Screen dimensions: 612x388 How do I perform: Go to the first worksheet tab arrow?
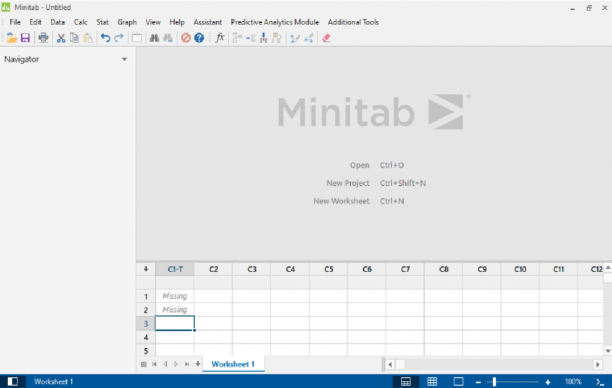[155, 364]
